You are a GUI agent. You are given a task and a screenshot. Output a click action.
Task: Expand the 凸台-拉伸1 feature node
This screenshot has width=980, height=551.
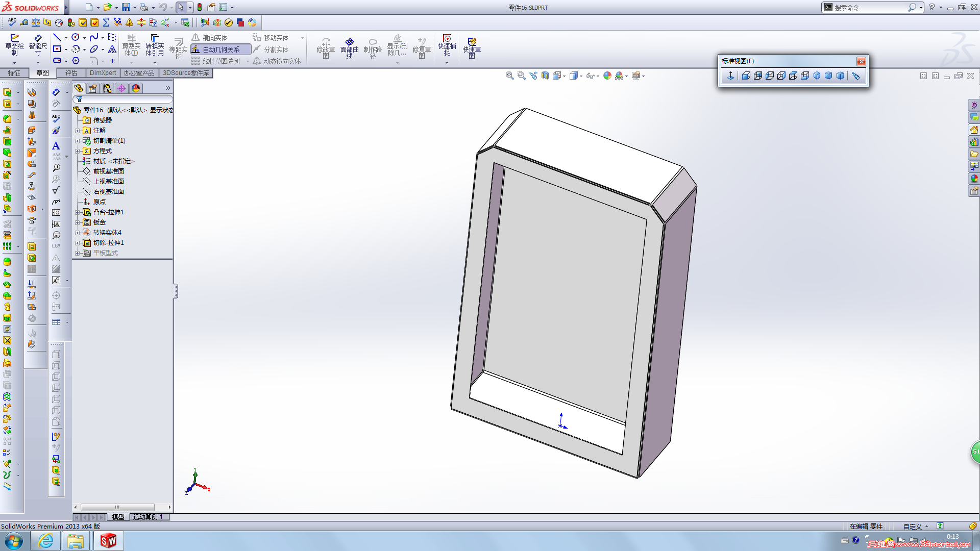pyautogui.click(x=78, y=212)
